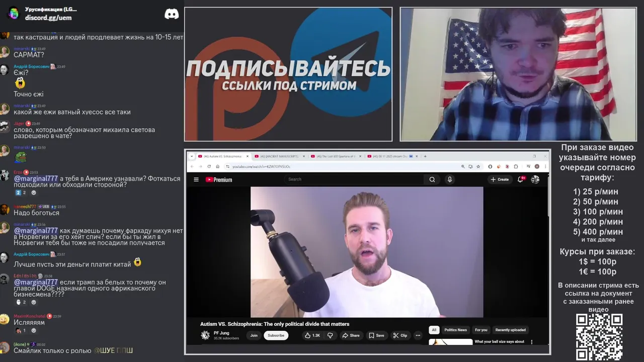Screen dimensions: 644x362
Task: Select Politics News filter chip
Action: pyautogui.click(x=455, y=330)
